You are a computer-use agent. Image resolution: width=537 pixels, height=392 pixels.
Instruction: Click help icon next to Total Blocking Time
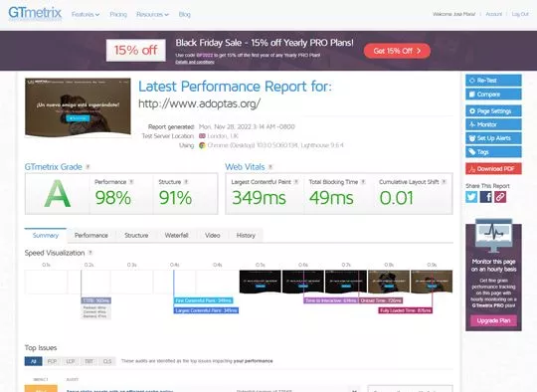pyautogui.click(x=363, y=182)
